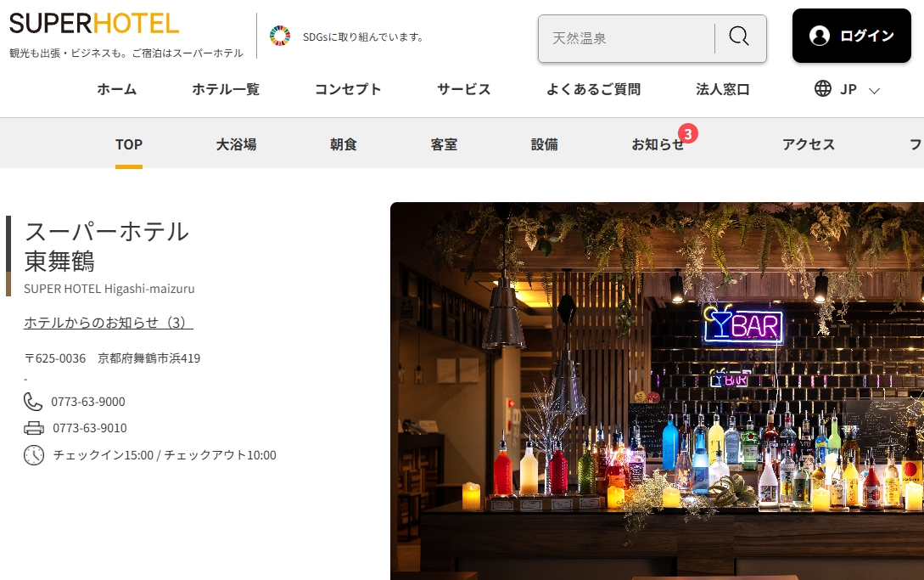Click the bar counter hero photo
This screenshot has width=924, height=580.
(657, 391)
